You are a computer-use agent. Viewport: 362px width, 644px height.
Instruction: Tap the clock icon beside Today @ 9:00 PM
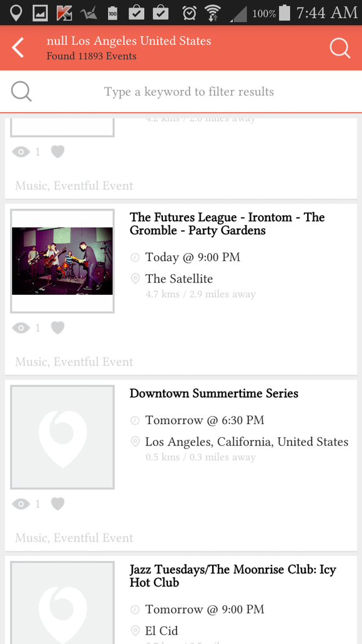pyautogui.click(x=135, y=257)
